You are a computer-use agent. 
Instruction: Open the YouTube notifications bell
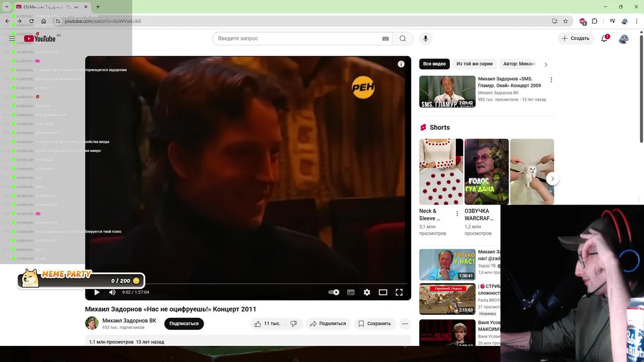tap(605, 39)
